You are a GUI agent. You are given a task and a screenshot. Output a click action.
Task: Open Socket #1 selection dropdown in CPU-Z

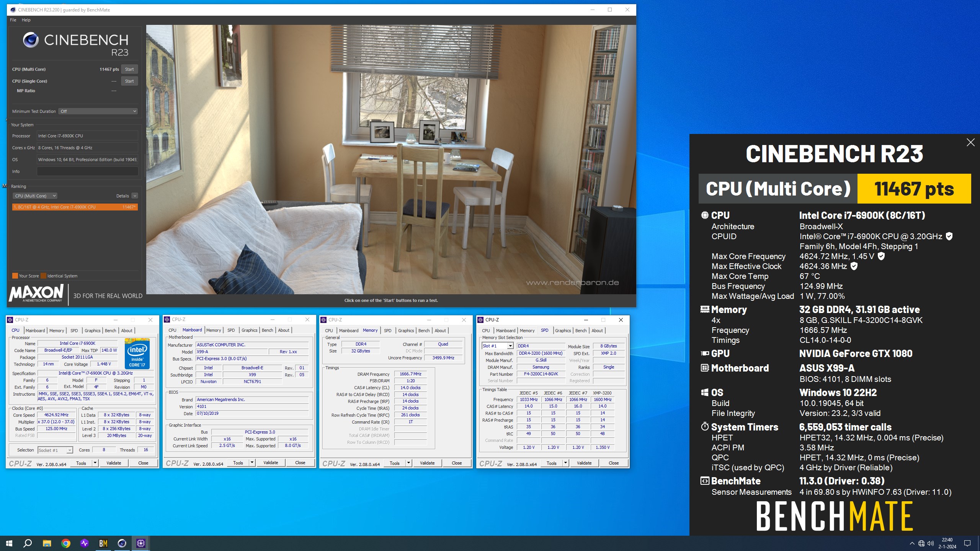click(x=56, y=450)
